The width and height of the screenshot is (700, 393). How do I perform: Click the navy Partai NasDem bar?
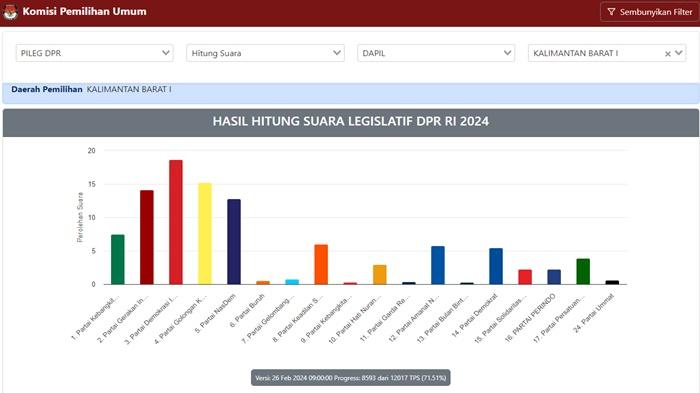(x=234, y=242)
